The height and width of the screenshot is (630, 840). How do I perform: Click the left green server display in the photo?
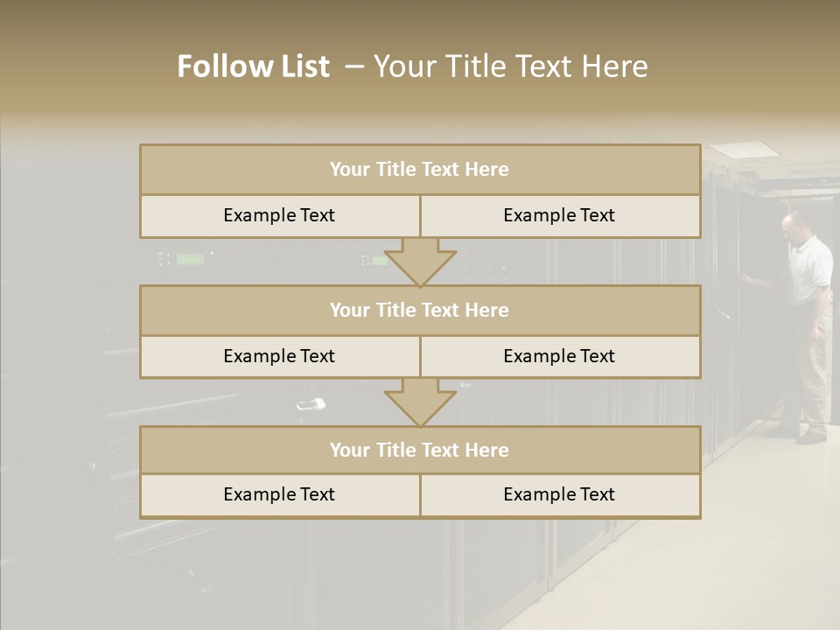click(189, 259)
